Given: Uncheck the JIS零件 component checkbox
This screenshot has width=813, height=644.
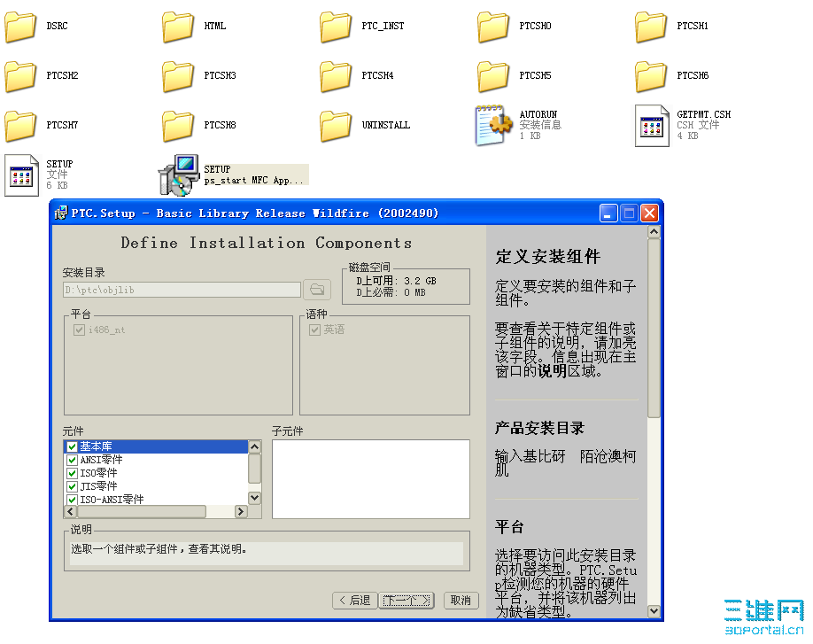Looking at the screenshot, I should click(72, 486).
